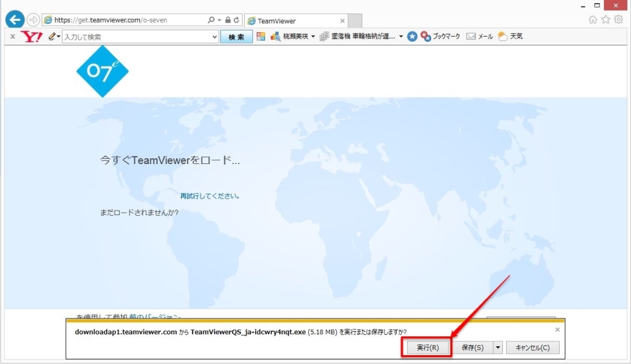Open ブックマーク bookmarks

coord(440,36)
